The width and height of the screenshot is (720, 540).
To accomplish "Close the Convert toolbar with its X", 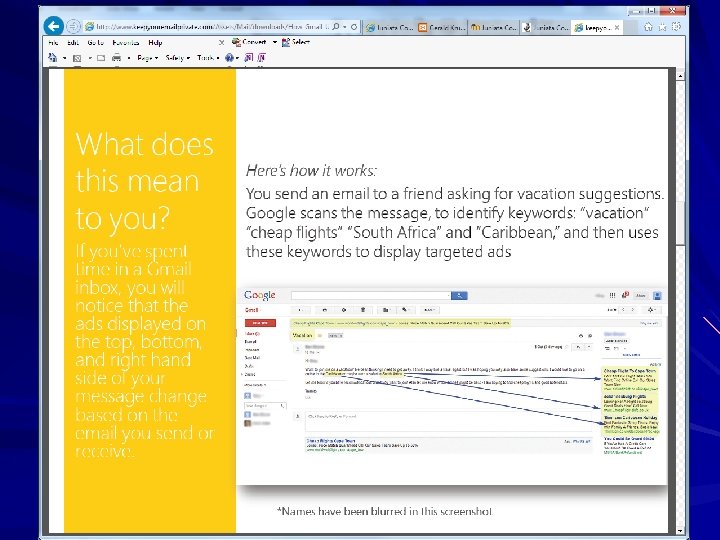I will click(x=221, y=42).
